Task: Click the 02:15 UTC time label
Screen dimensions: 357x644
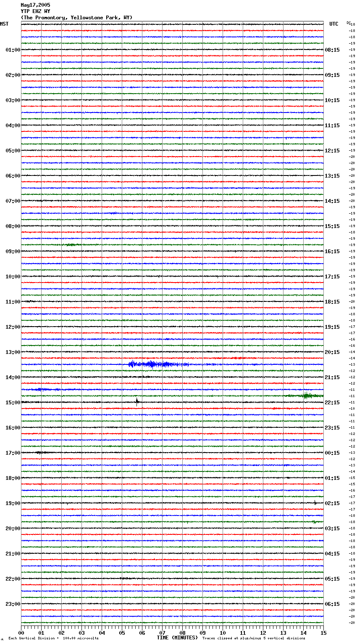Action: tap(332, 503)
